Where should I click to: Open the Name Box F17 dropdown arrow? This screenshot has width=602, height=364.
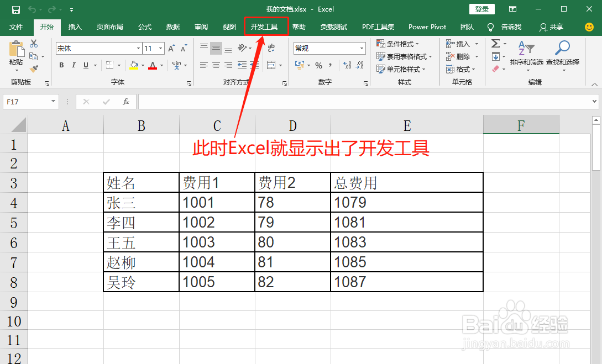click(54, 102)
